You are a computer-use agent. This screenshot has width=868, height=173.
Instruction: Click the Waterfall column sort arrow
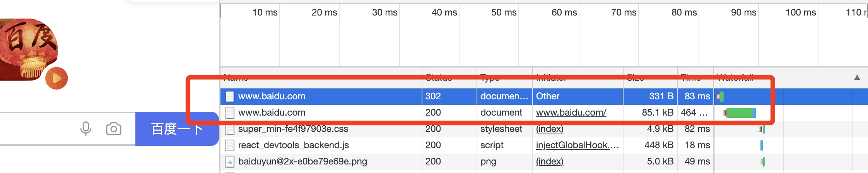(857, 78)
